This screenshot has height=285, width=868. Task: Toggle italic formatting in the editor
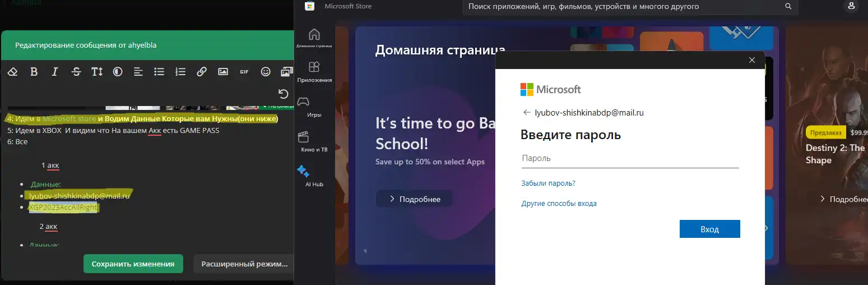[55, 72]
